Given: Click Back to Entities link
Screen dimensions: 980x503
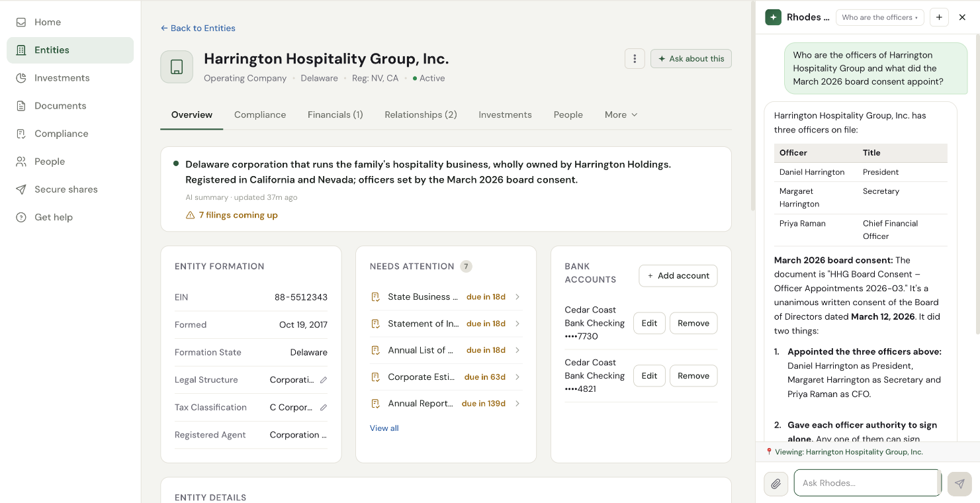Looking at the screenshot, I should [x=198, y=28].
